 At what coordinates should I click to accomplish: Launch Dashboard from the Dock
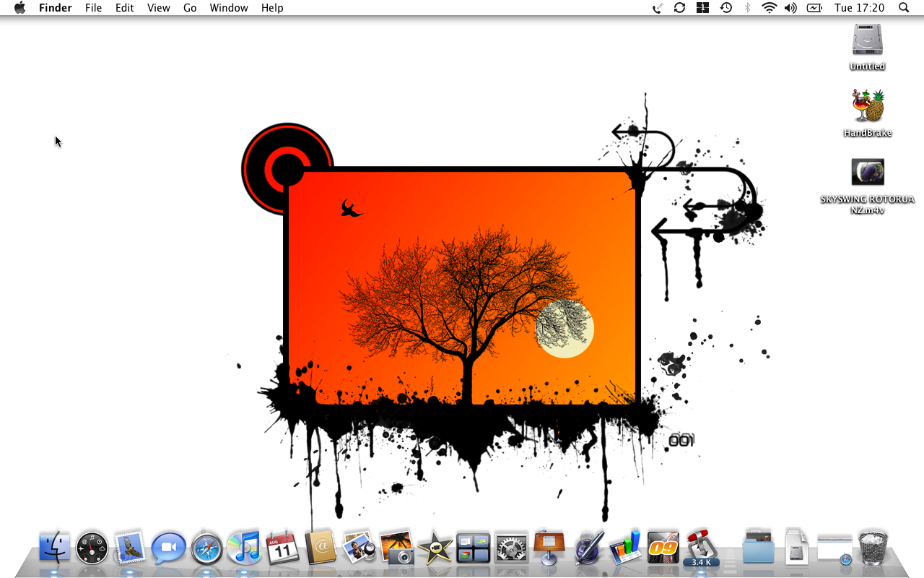click(x=92, y=548)
